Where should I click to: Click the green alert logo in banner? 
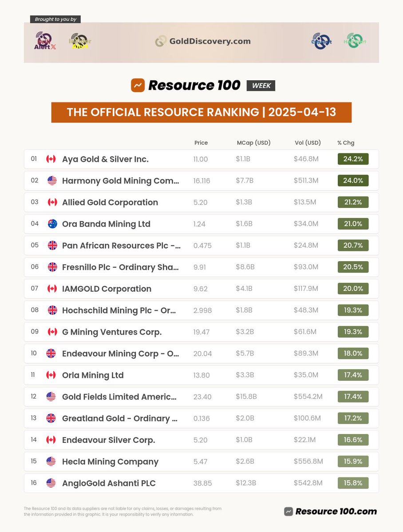tap(355, 41)
